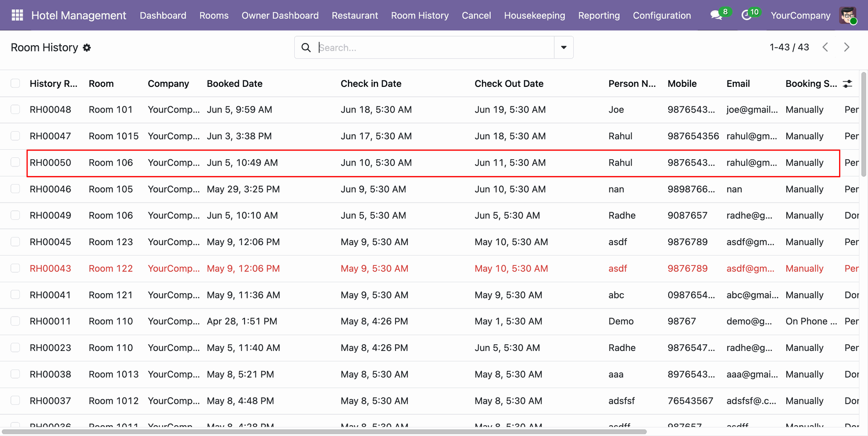This screenshot has height=436, width=868.
Task: Open the apps grid menu icon
Action: [17, 15]
